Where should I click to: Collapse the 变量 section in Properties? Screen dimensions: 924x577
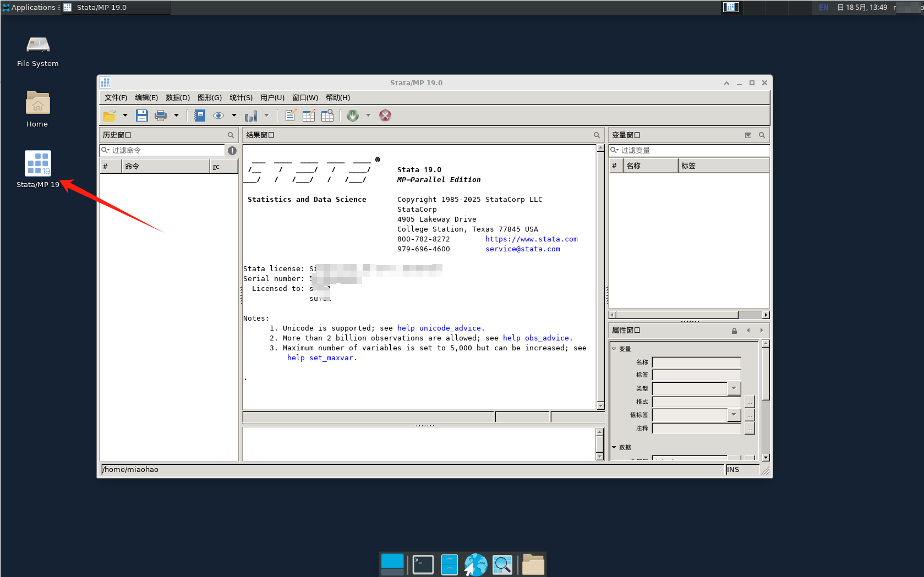coord(614,349)
